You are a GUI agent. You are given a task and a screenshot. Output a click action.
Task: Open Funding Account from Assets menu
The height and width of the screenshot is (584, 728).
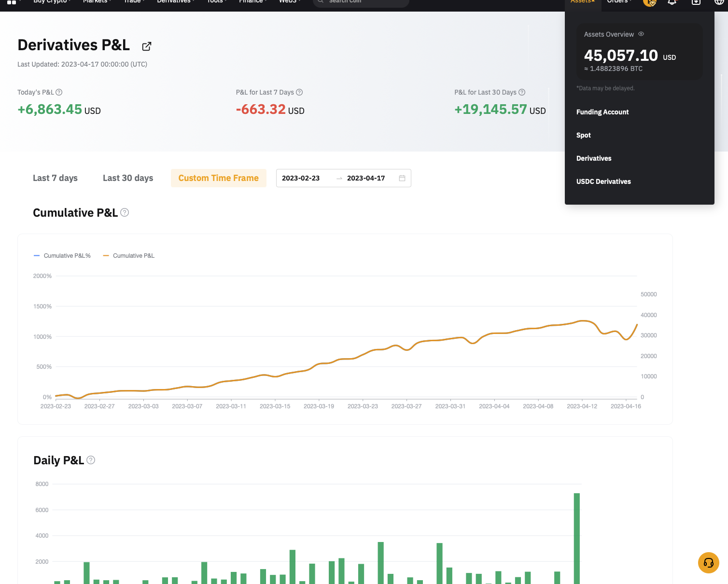pos(602,112)
